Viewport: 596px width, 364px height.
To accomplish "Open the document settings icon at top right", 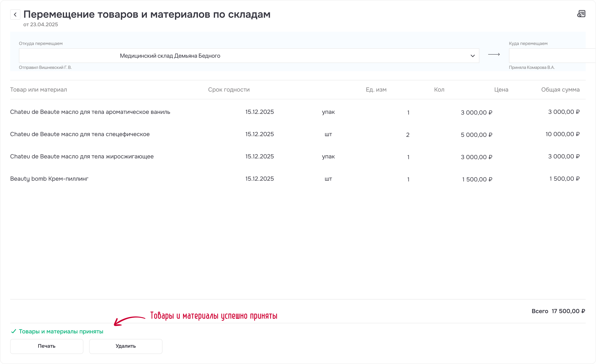I will 581,14.
